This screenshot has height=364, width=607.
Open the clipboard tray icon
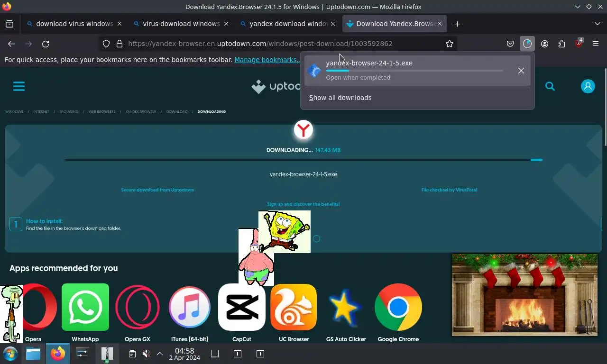click(132, 354)
